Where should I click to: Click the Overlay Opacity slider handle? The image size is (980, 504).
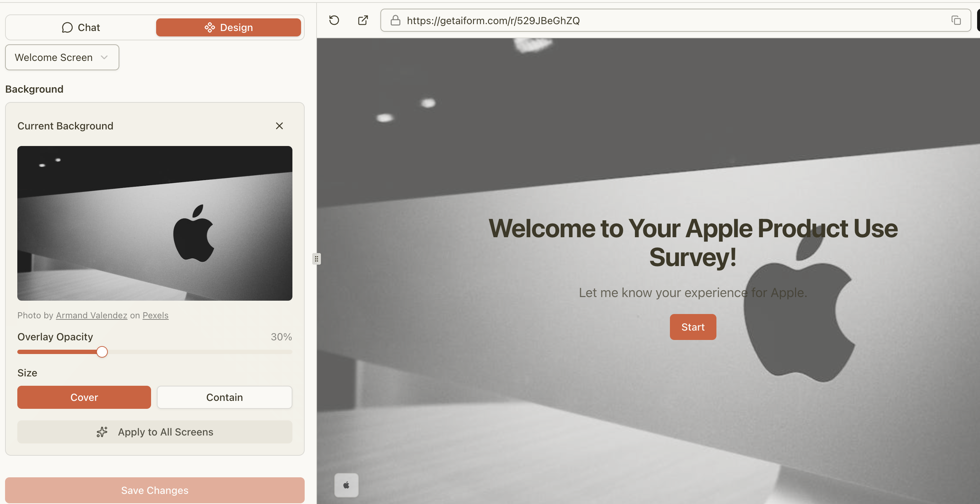(x=102, y=352)
